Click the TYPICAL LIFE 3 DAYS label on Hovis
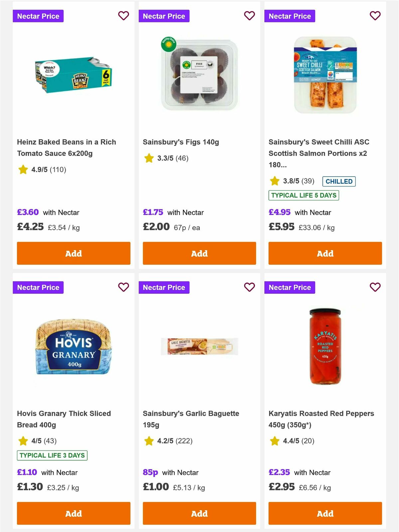The image size is (399, 532). coord(52,456)
